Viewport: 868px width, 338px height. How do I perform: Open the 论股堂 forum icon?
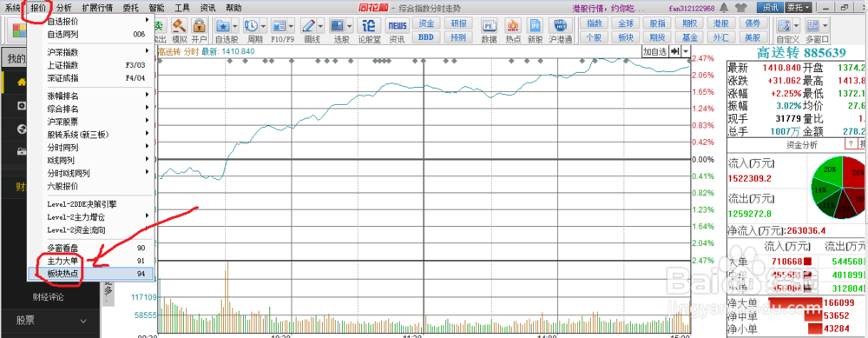[x=369, y=30]
